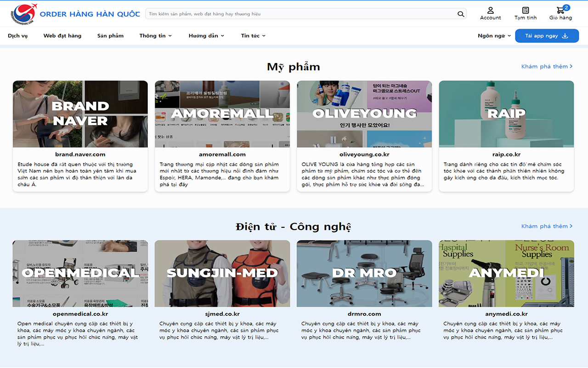
Task: Open the Web đặt hàng menu item
Action: [62, 35]
